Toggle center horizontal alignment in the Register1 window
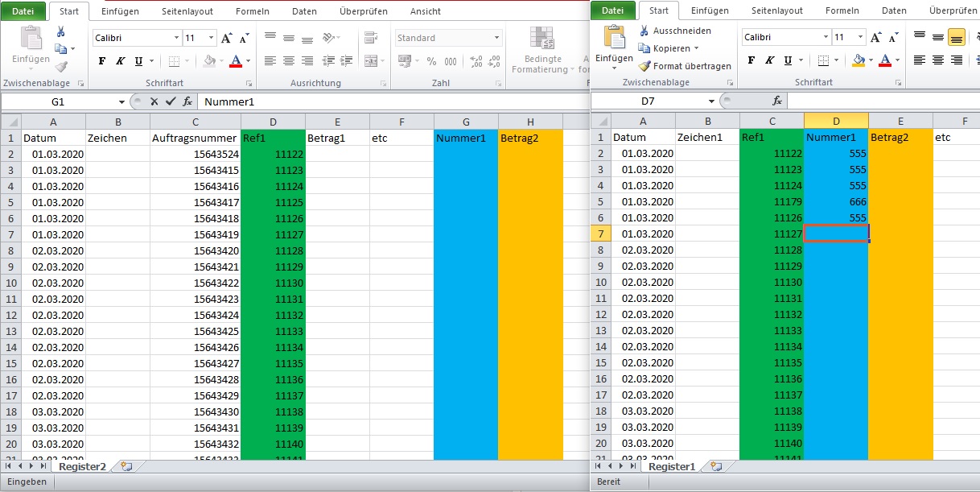 (x=937, y=60)
